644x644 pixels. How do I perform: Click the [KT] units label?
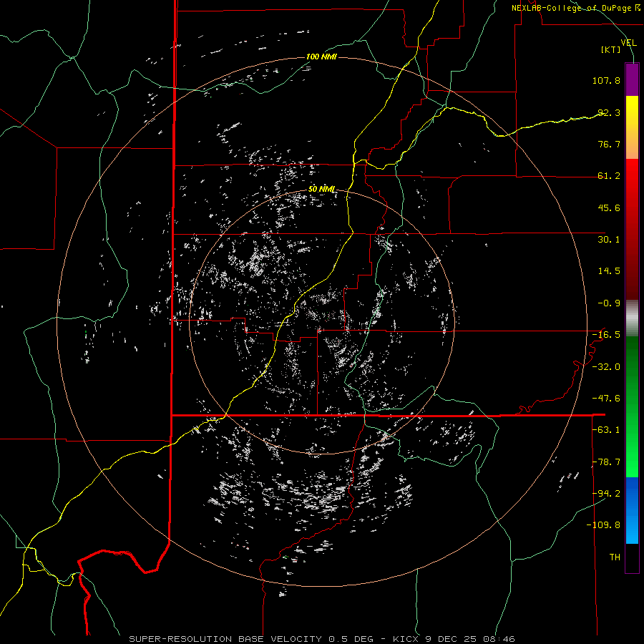tap(611, 49)
